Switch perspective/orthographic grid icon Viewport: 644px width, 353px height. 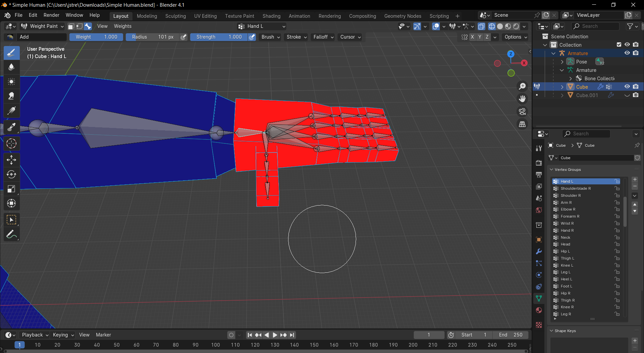tap(522, 124)
